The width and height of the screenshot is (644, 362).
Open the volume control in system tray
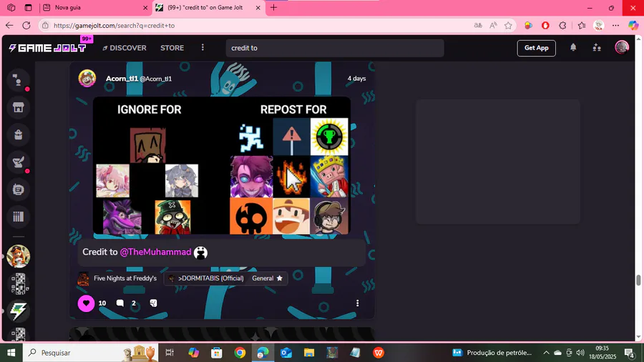(x=580, y=353)
